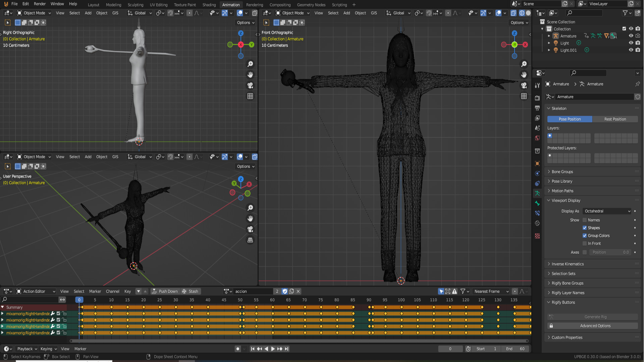
Task: Click zoom icon in Front Orthographic viewport
Action: pos(524,64)
